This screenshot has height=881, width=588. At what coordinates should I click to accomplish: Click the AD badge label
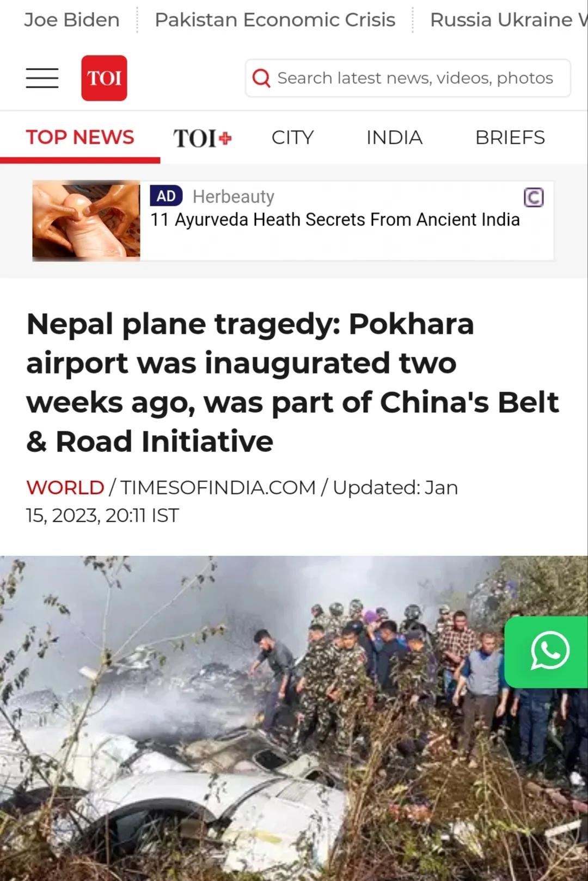coord(166,196)
